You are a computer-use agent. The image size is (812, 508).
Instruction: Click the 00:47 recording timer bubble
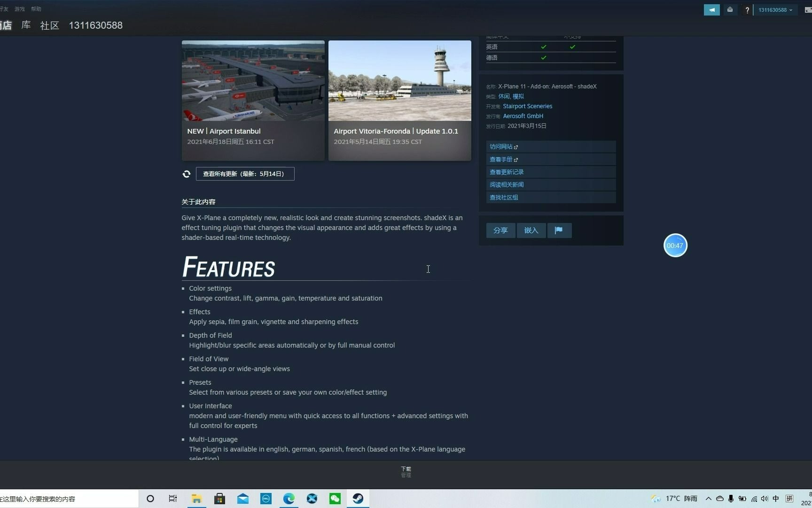[675, 246]
